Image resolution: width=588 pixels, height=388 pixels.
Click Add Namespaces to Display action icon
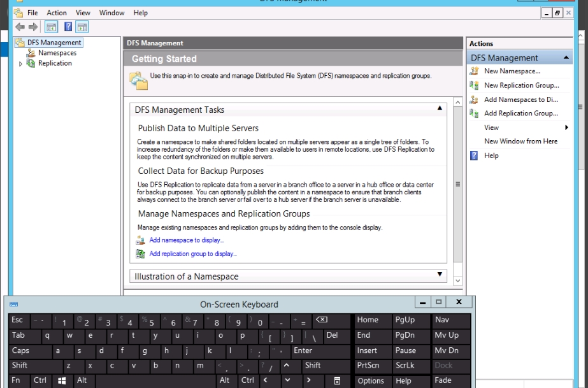pos(474,99)
